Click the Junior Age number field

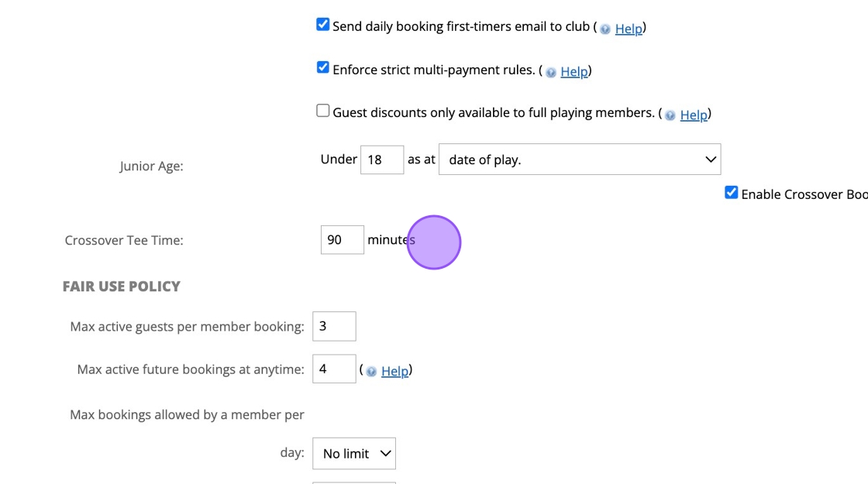(381, 160)
